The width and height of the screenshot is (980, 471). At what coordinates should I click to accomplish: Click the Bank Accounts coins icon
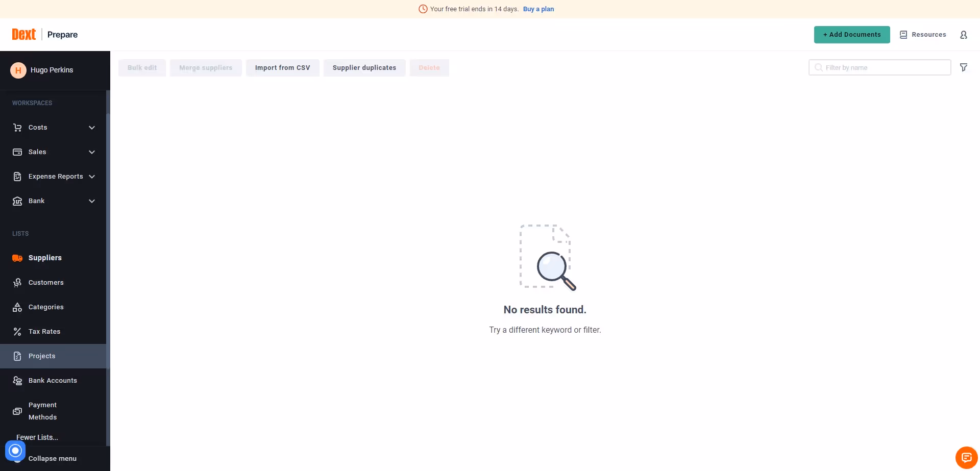[x=17, y=381]
